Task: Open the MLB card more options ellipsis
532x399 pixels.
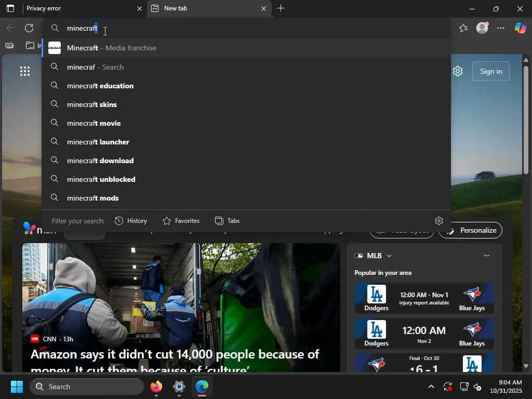Action: point(486,256)
